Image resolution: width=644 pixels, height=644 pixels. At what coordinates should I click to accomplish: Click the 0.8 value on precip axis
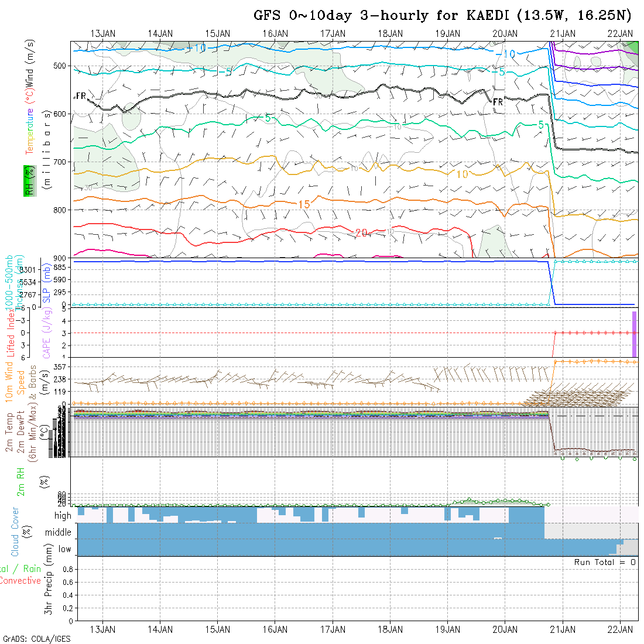coord(66,569)
